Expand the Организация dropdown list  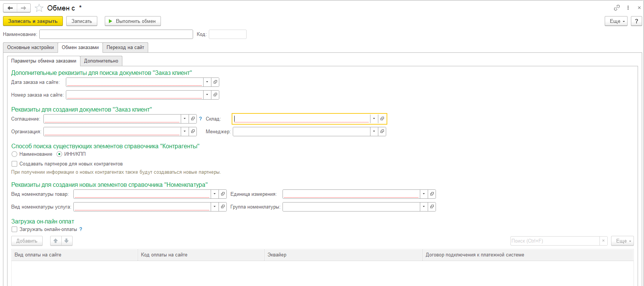tap(184, 131)
